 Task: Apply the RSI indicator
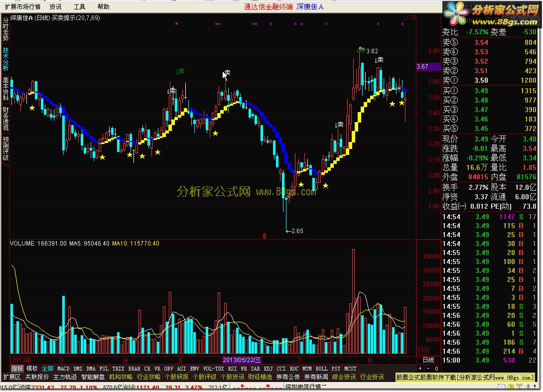[232, 369]
